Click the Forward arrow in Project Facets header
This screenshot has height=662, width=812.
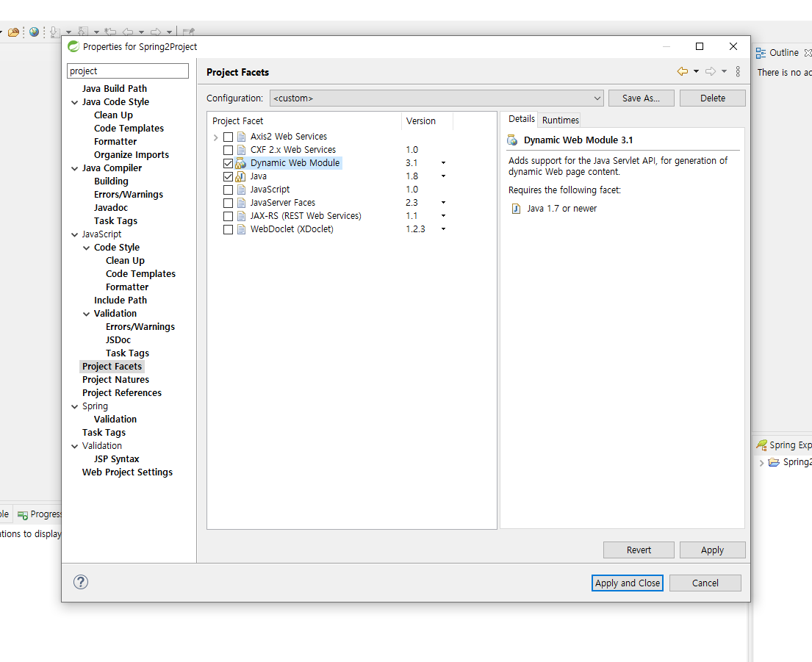pyautogui.click(x=711, y=71)
